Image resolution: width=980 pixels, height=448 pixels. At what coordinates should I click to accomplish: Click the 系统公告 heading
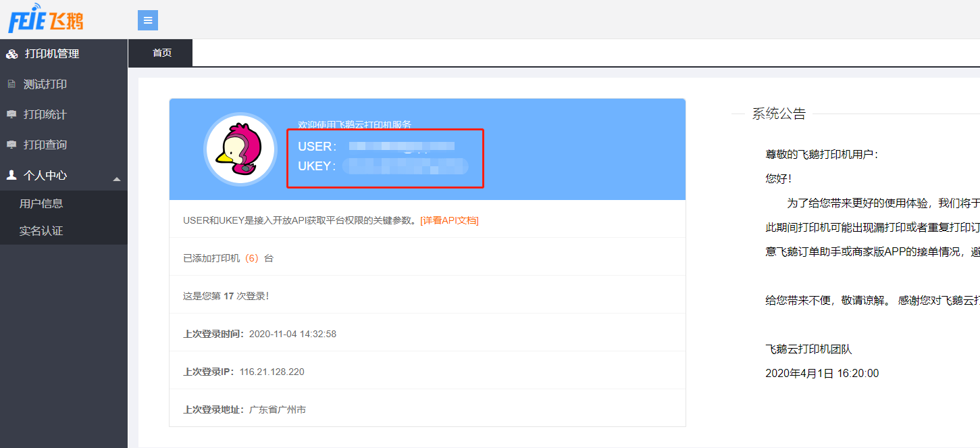click(779, 114)
